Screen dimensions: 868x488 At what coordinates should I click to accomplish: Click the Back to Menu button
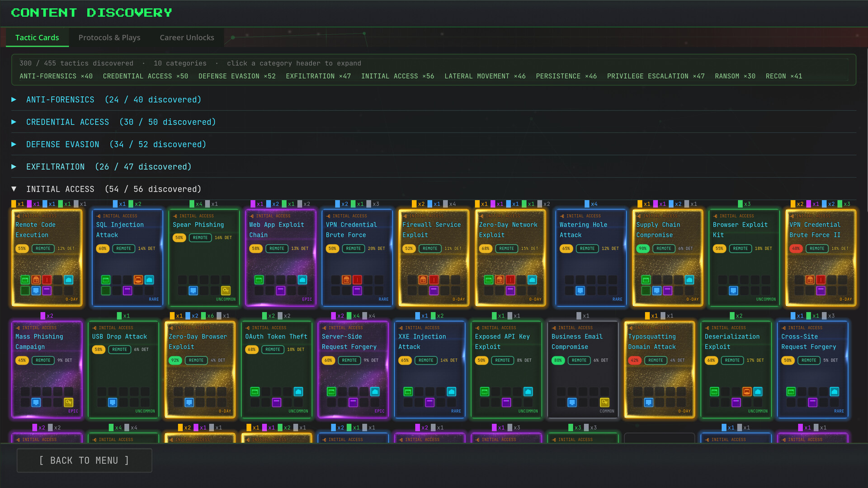pyautogui.click(x=85, y=460)
